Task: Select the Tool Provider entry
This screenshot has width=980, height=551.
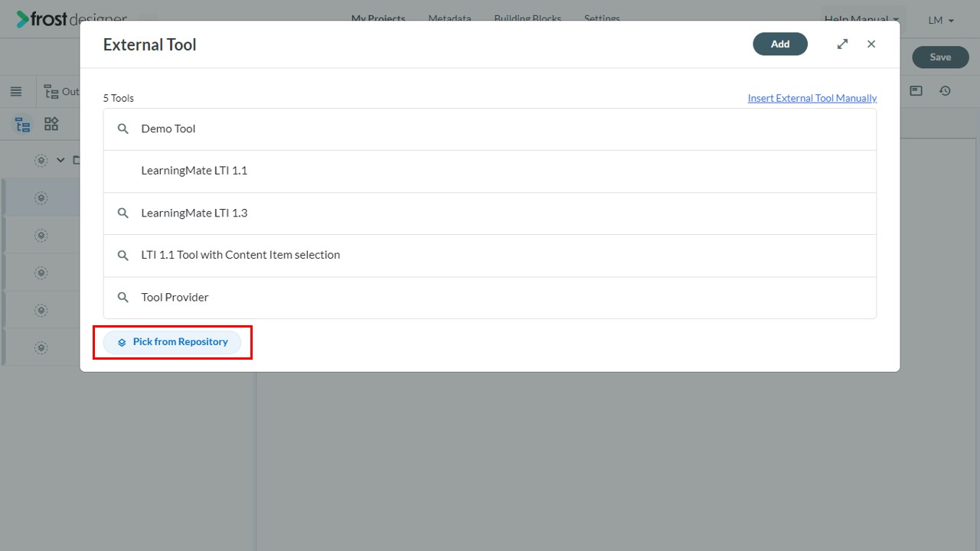Action: click(490, 298)
